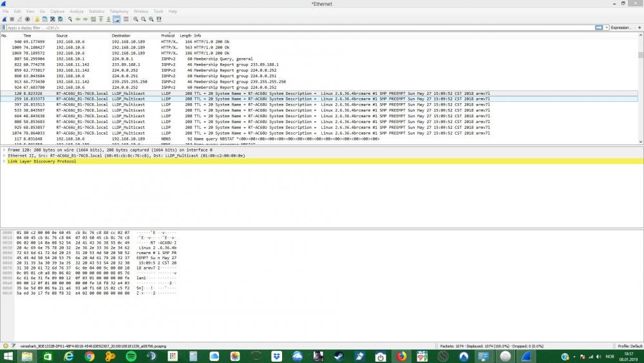Click the capture file name in status bar
644x363 pixels.
(x=93, y=346)
